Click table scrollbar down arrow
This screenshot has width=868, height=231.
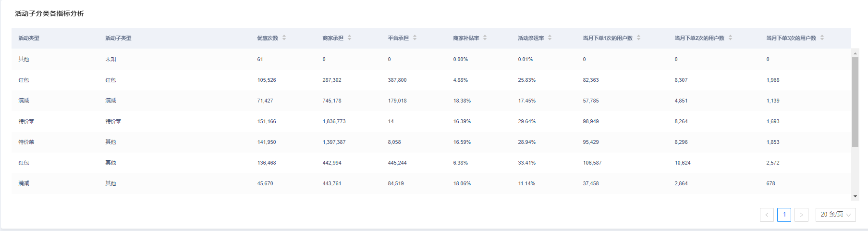click(x=855, y=196)
